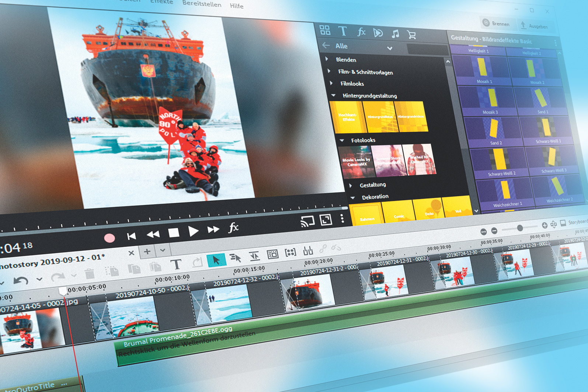Viewport: 588px width, 392px height.
Task: Select the highlighted single-object mouse mode
Action: pos(216,260)
